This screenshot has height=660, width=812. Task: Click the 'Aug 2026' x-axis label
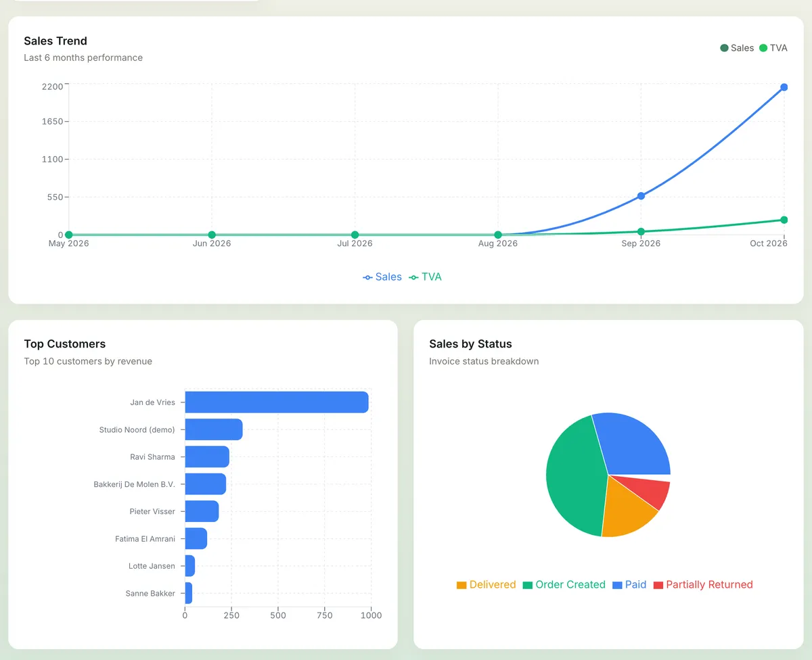tap(498, 243)
